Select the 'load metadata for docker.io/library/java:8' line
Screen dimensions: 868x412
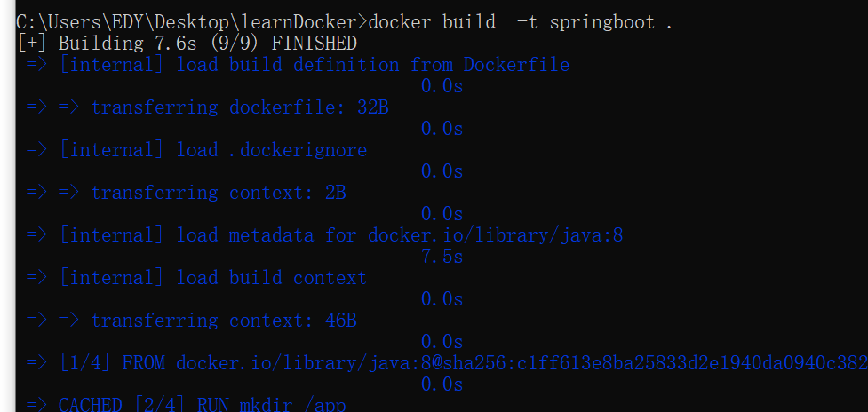tap(325, 235)
